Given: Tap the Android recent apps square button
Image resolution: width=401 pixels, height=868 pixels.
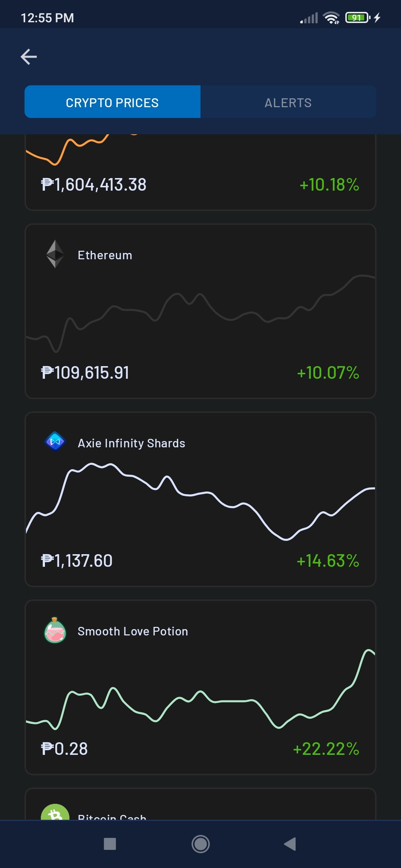Looking at the screenshot, I should pos(110,844).
